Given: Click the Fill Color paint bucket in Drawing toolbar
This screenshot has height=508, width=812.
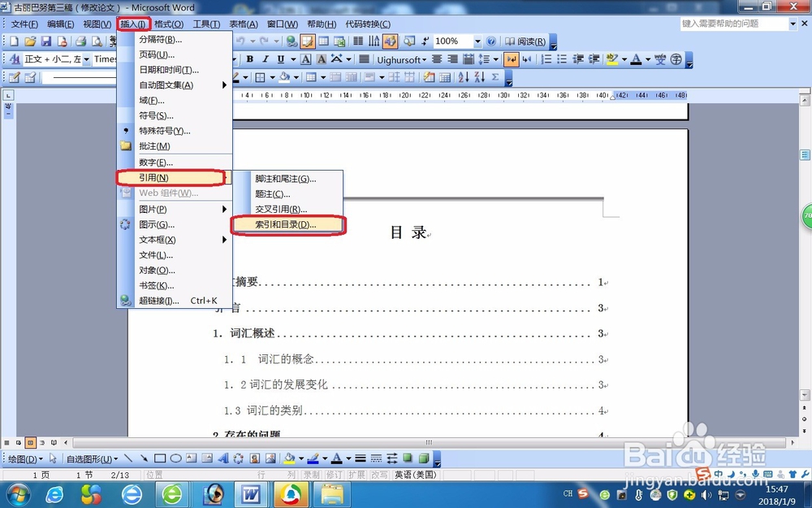Looking at the screenshot, I should tap(289, 458).
